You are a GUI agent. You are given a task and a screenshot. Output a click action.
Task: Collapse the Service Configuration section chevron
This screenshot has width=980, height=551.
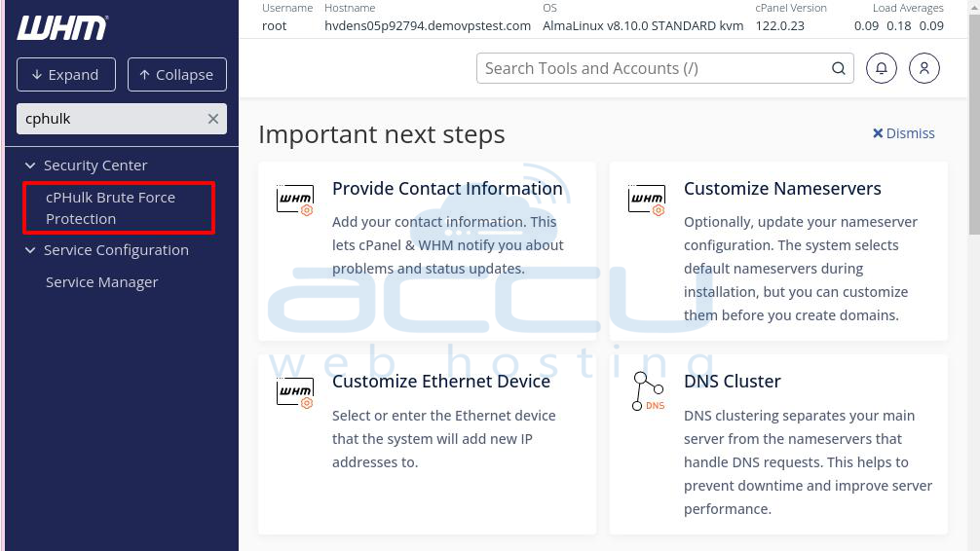click(30, 250)
